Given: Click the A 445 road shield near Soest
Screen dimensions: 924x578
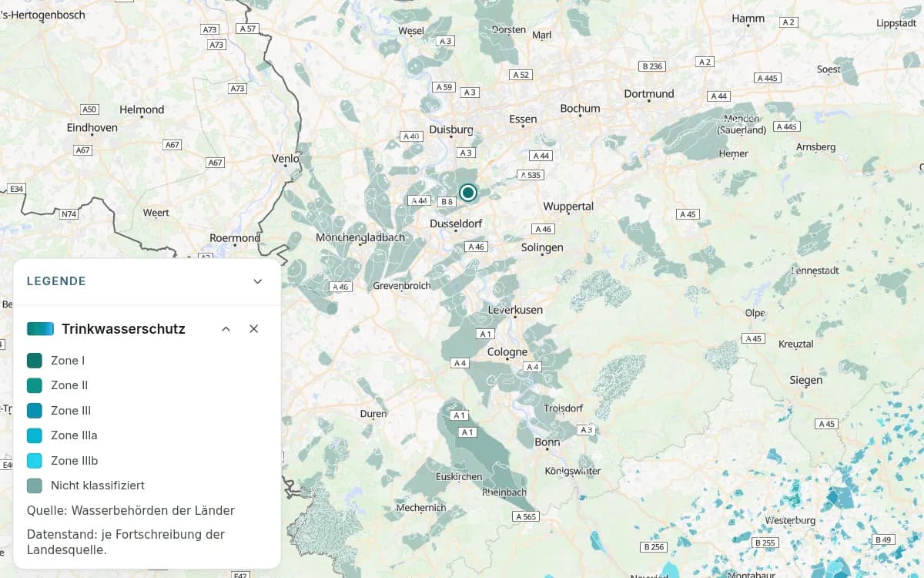Looking at the screenshot, I should coord(768,78).
